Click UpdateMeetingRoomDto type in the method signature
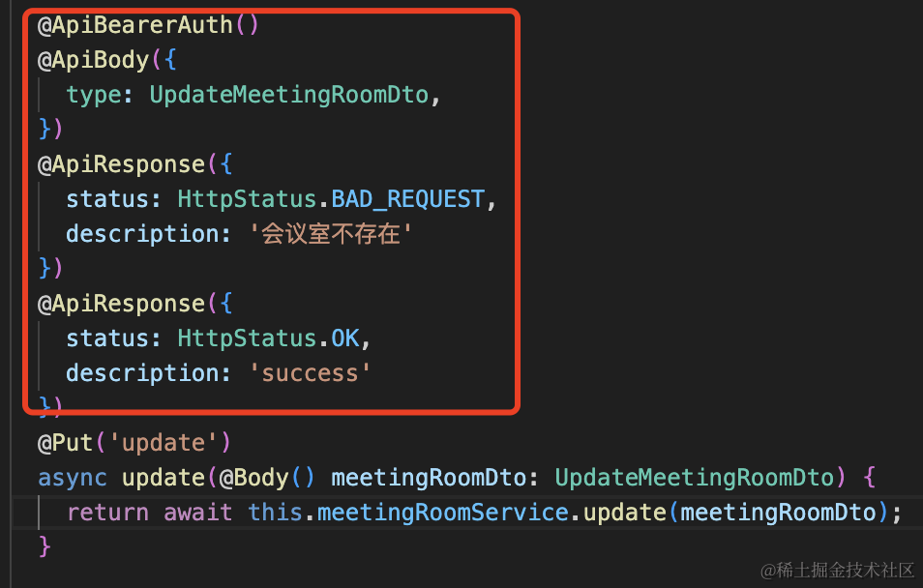 pos(694,478)
